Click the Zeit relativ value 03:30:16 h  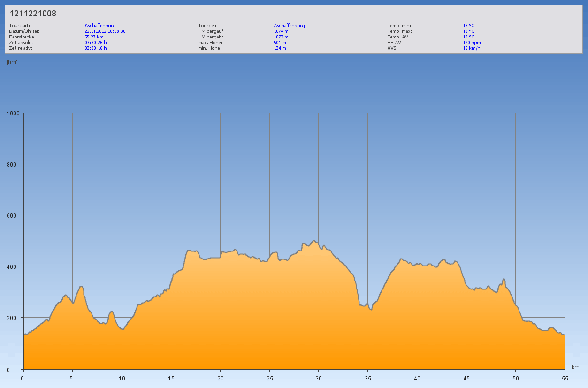pos(96,48)
